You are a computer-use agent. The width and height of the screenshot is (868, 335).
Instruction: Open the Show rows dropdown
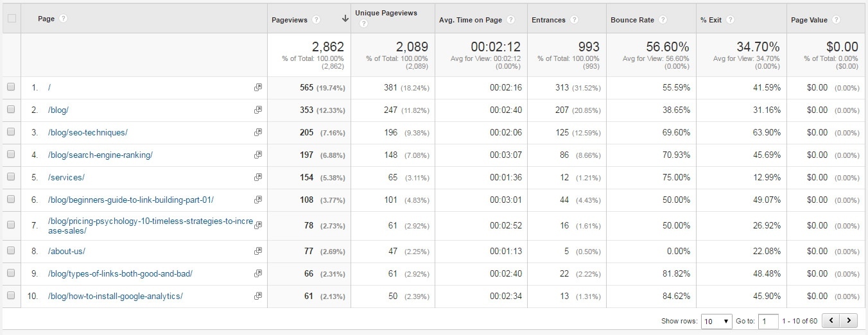coord(716,321)
